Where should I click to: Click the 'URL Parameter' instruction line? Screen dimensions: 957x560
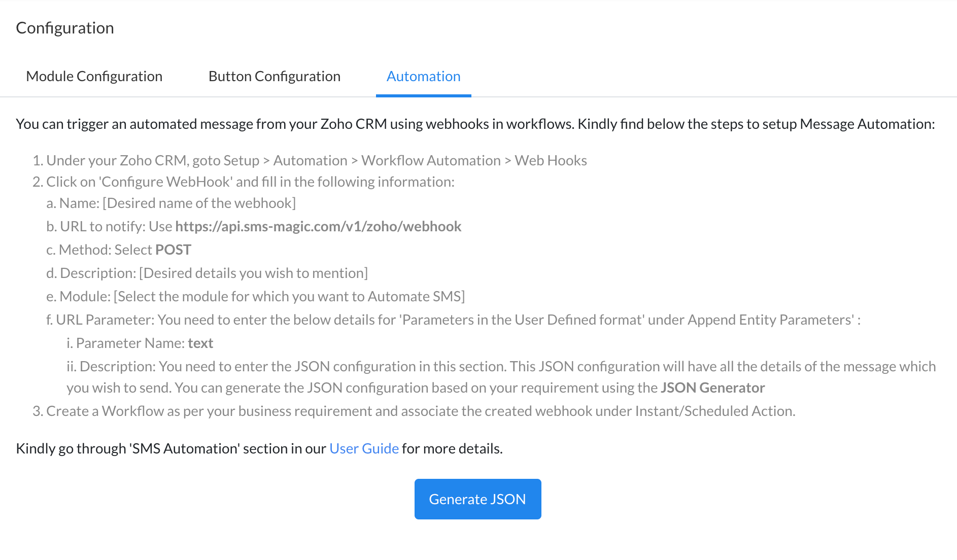tap(453, 320)
